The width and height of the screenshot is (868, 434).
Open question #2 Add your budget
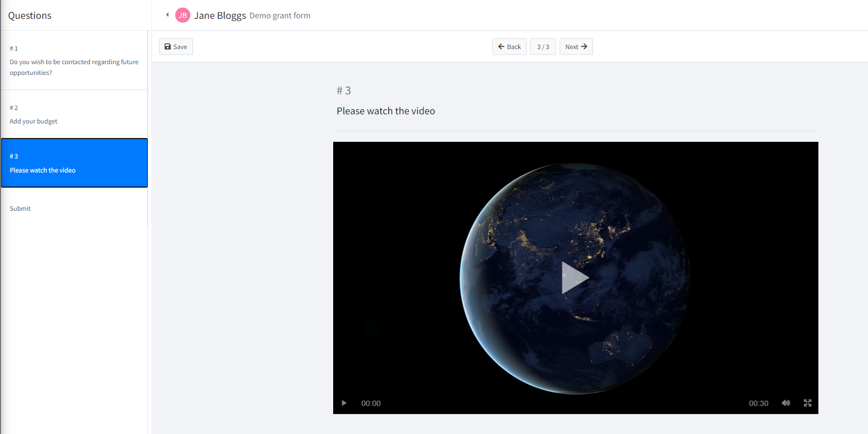[x=74, y=114]
